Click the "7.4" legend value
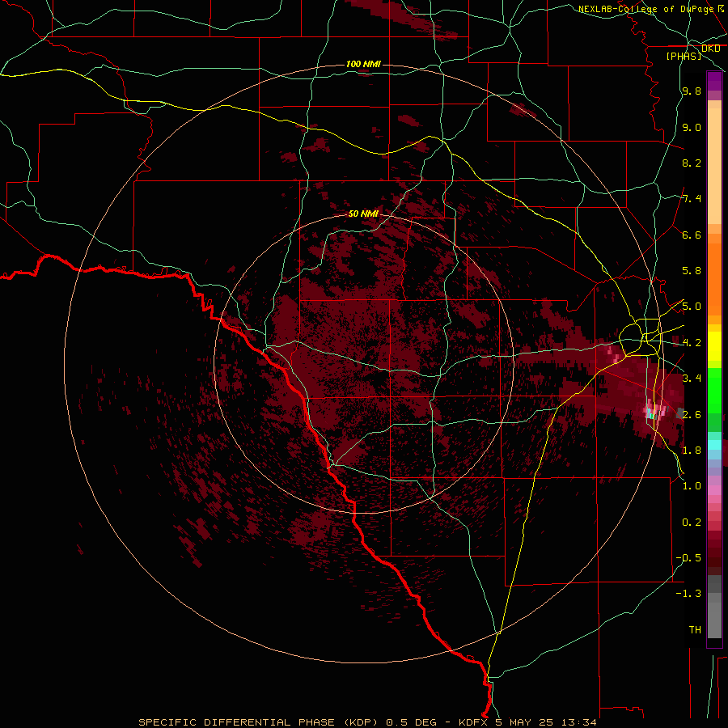Image resolution: width=728 pixels, height=728 pixels. coord(692,199)
